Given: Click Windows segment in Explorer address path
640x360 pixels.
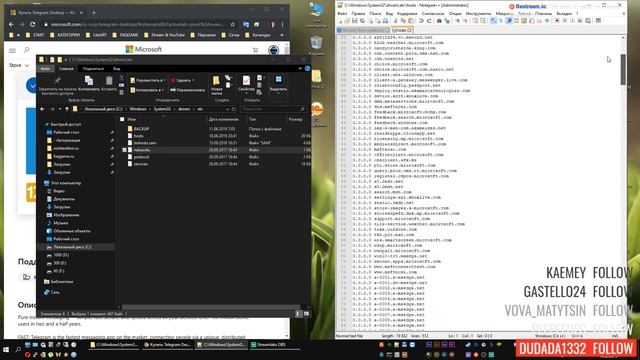Looking at the screenshot, I should 138,109.
